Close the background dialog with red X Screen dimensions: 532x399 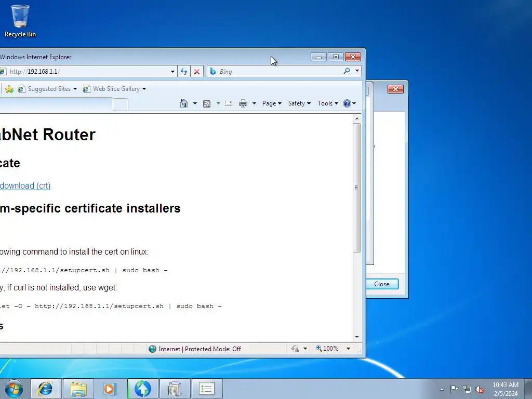click(395, 89)
